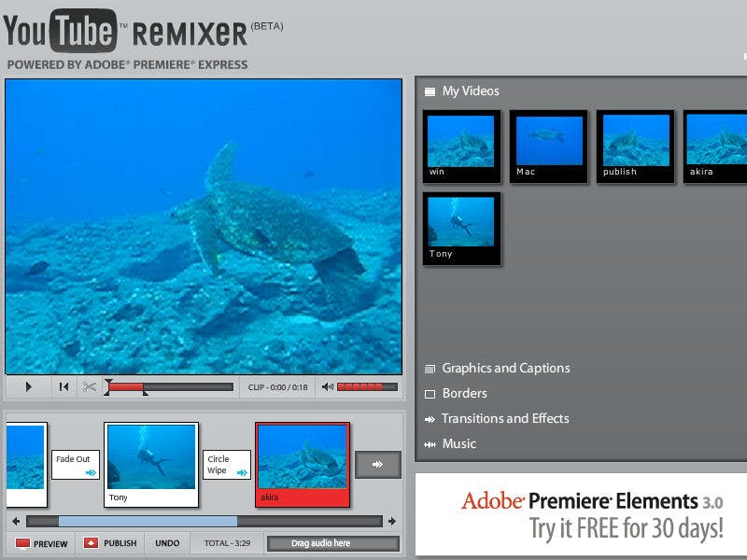Screen dimensions: 747x560
Task: Click the red PUBLISH upload icon
Action: coord(91,543)
